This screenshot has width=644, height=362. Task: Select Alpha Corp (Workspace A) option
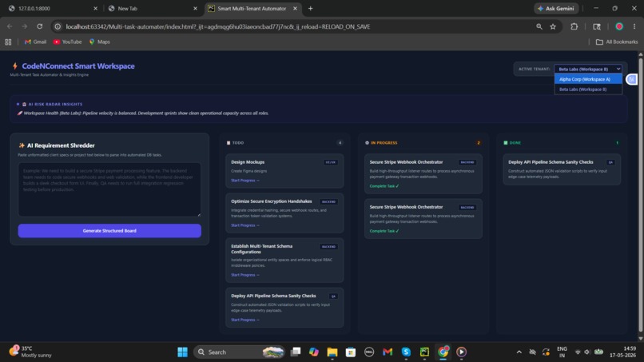(x=588, y=79)
